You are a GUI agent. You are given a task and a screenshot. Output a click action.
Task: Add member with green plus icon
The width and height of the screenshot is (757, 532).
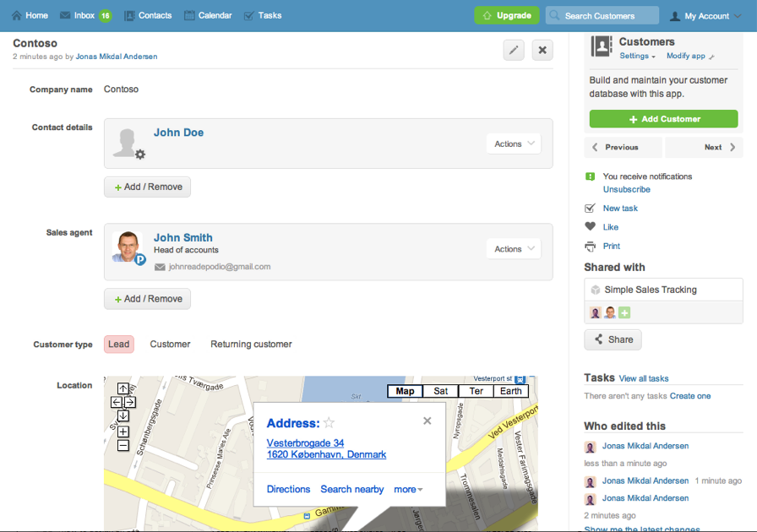click(624, 312)
